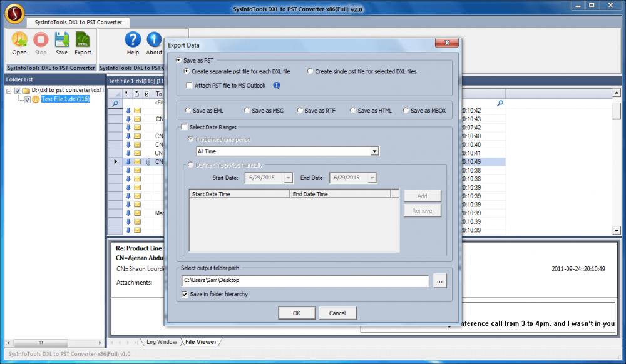Select the File Viewer tab
Viewport: 626px width, 364px height.
pos(202,342)
